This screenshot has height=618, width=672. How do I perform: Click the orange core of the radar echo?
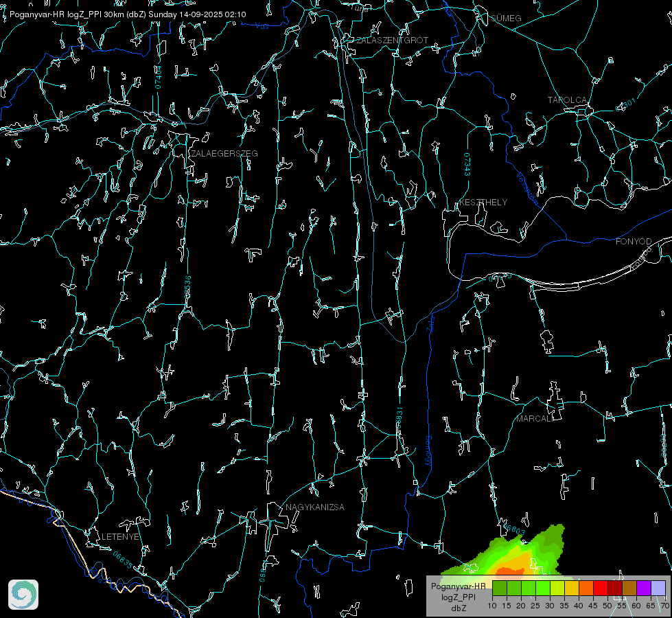(x=510, y=571)
